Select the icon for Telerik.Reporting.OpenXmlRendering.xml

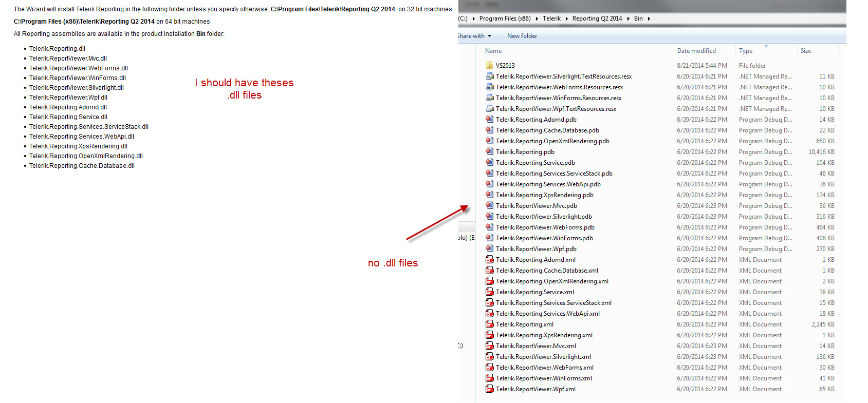[489, 281]
